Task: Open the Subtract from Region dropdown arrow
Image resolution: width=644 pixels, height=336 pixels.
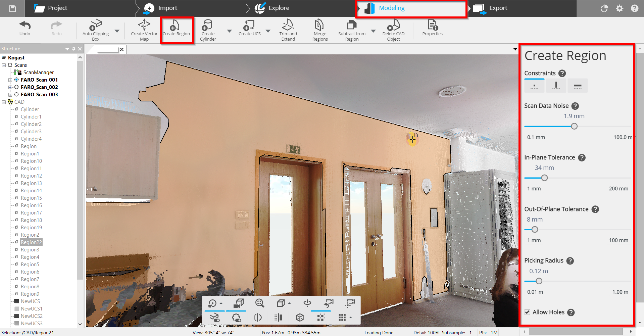Action: (x=373, y=31)
